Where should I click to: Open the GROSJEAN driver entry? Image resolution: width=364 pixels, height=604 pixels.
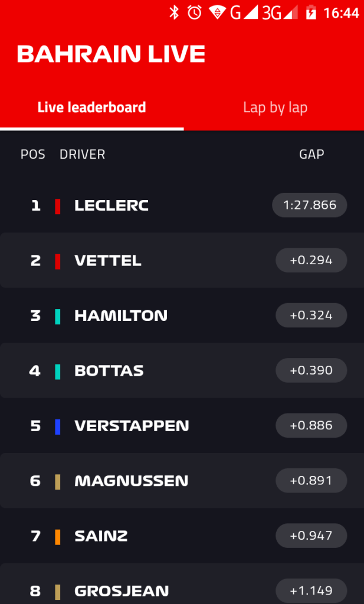(122, 590)
